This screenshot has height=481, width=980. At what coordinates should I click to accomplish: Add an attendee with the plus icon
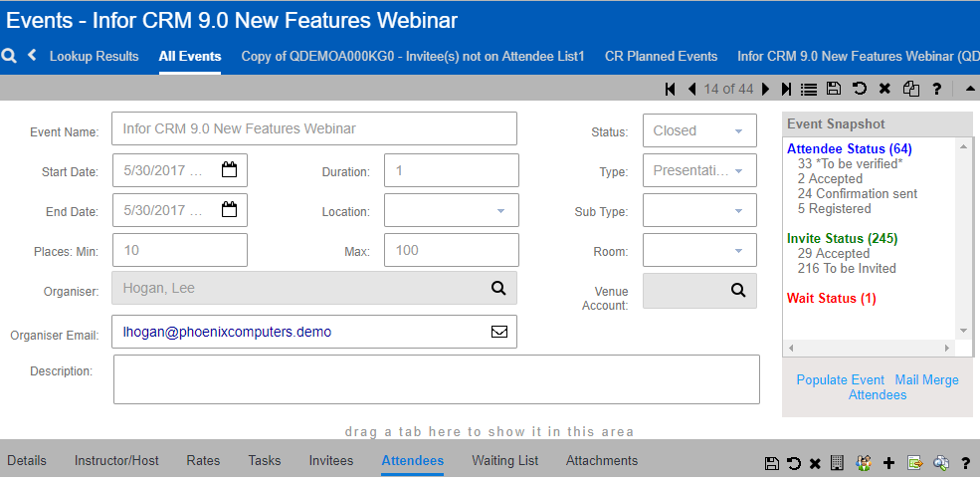888,463
